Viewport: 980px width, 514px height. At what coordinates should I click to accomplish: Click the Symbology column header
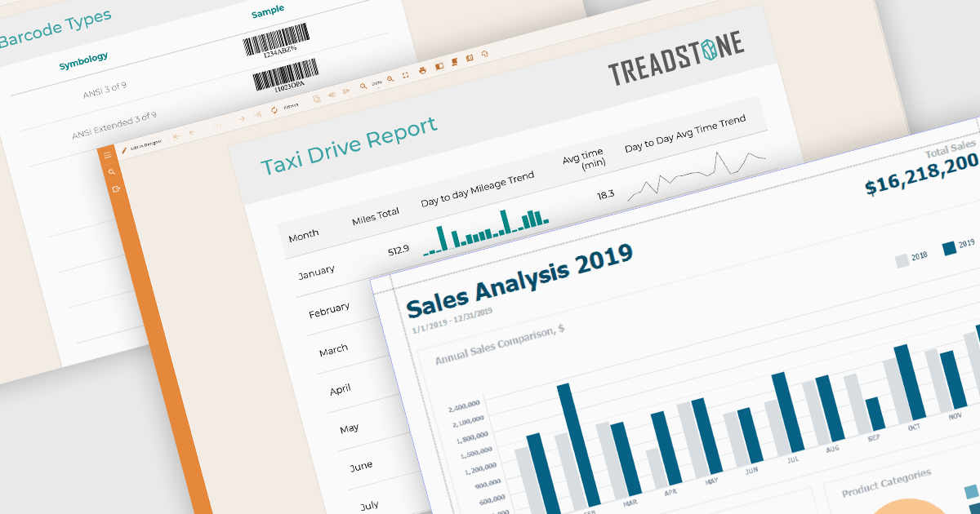pos(83,61)
